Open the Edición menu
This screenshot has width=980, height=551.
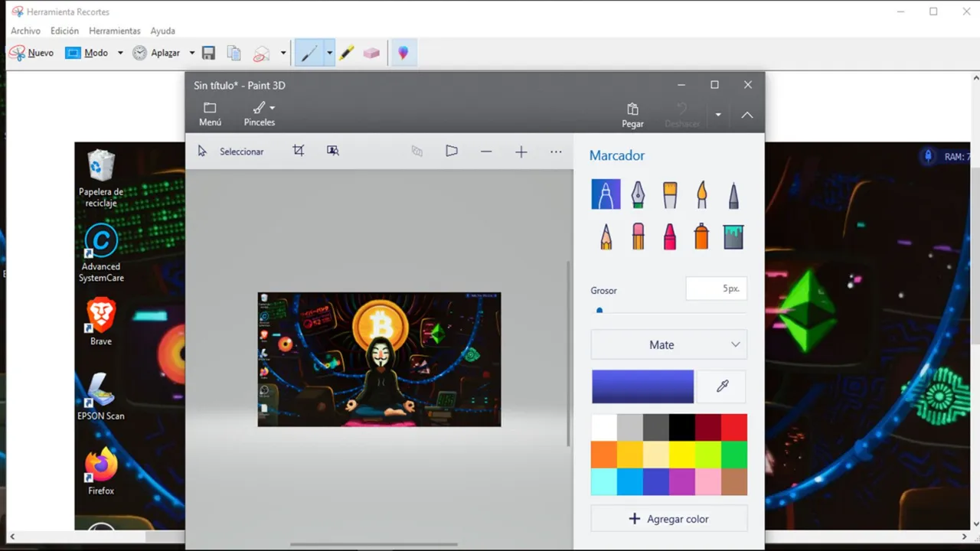pos(64,31)
